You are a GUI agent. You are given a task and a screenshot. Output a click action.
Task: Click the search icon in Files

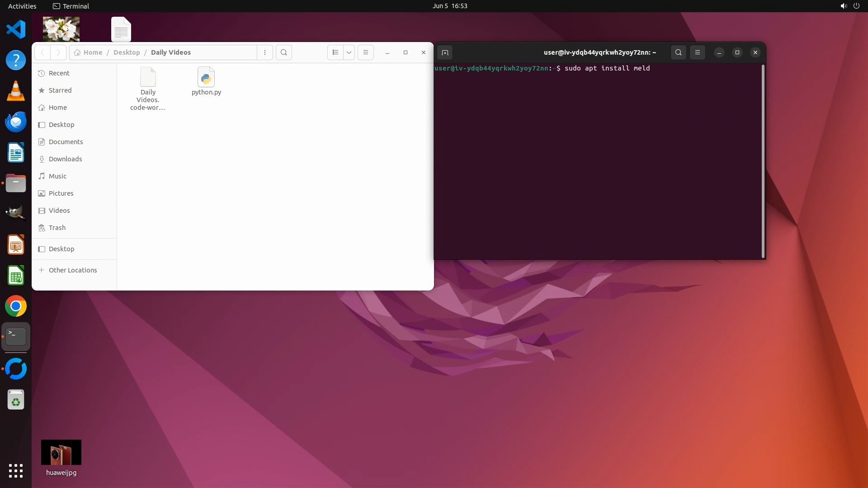[x=284, y=52]
